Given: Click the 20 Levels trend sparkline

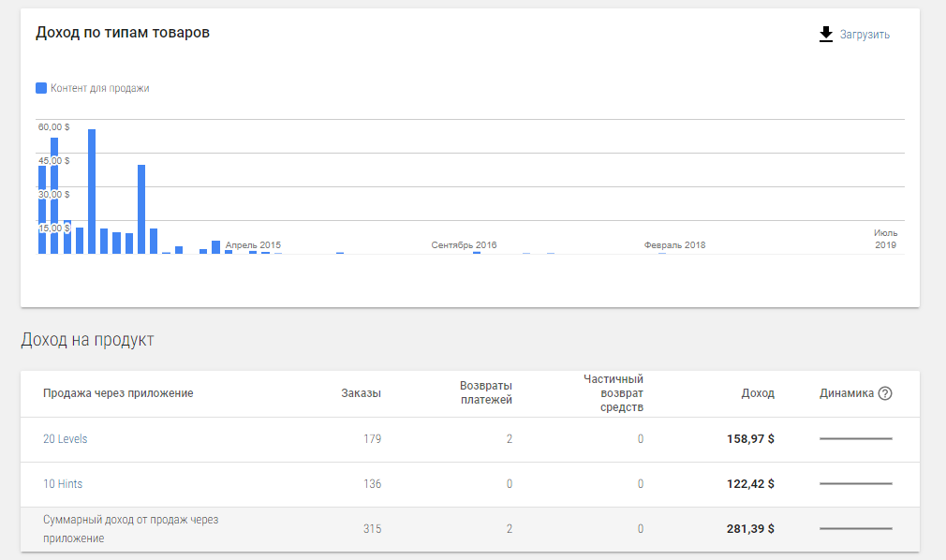Looking at the screenshot, I should [x=856, y=439].
